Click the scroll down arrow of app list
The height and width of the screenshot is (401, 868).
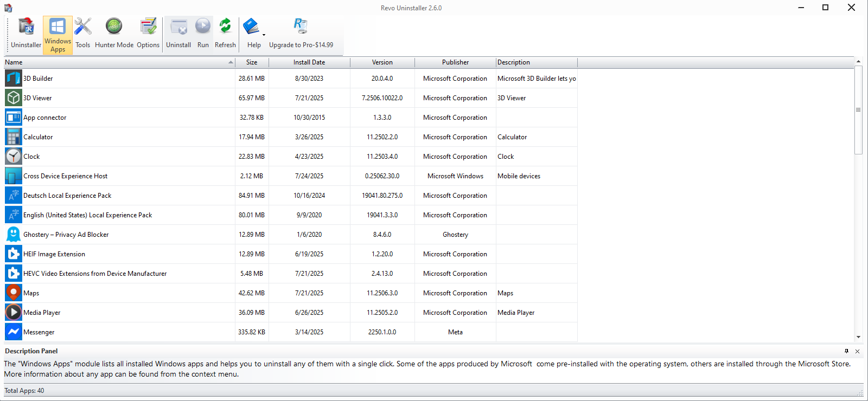(858, 337)
